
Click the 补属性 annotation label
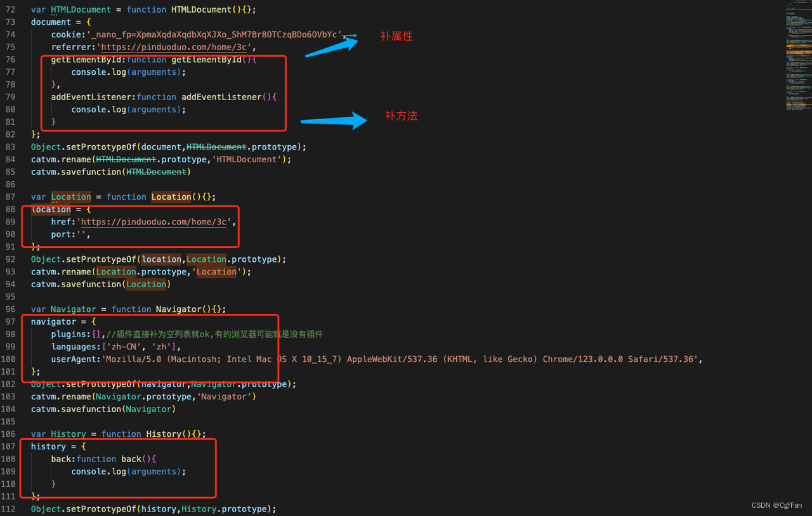pyautogui.click(x=396, y=36)
